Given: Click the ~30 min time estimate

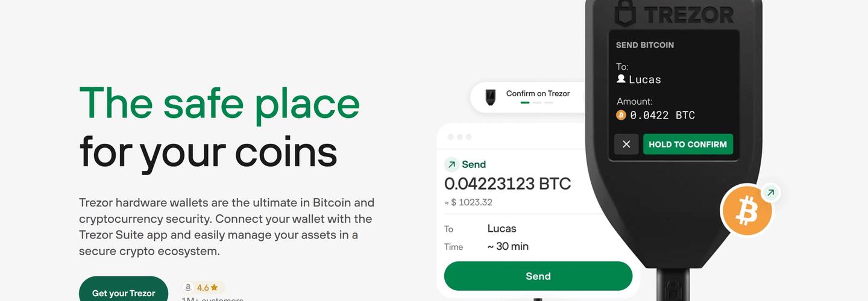Looking at the screenshot, I should click(x=508, y=246).
